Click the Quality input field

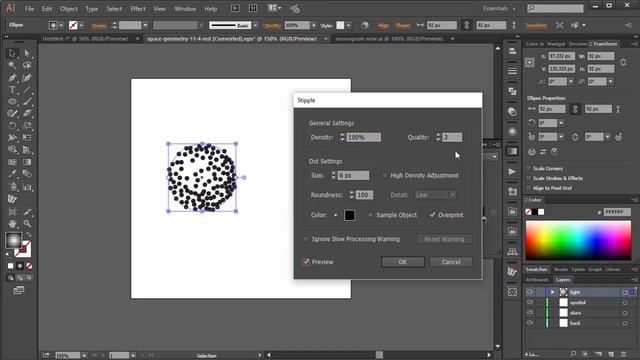pyautogui.click(x=452, y=138)
